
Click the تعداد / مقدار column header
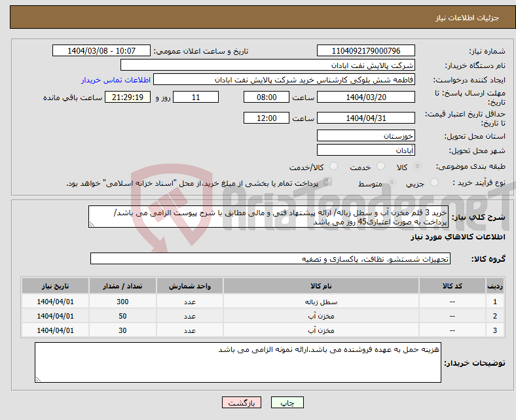pyautogui.click(x=122, y=286)
